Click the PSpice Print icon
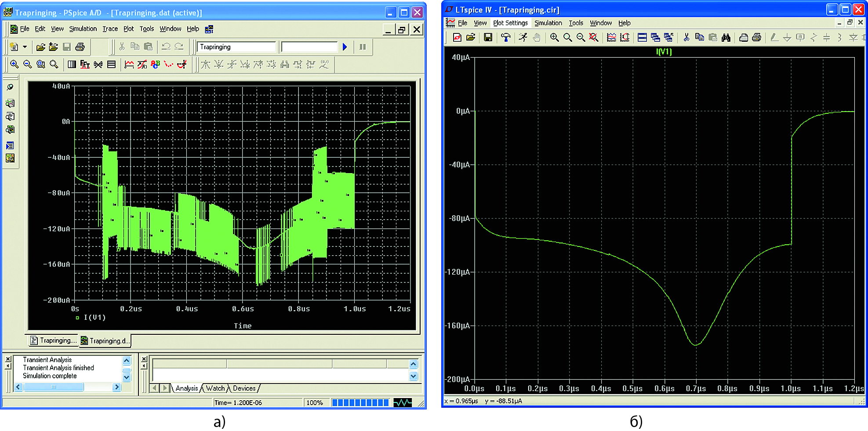Image resolution: width=868 pixels, height=431 pixels. tap(80, 47)
